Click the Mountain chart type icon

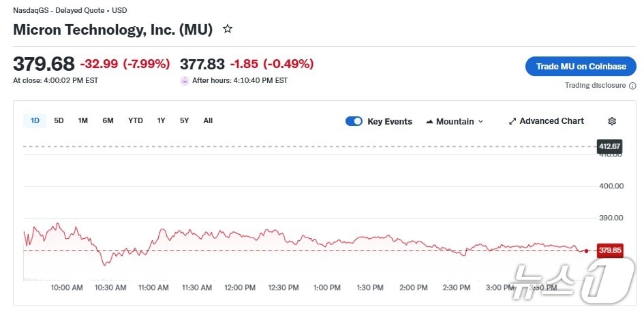(x=429, y=122)
